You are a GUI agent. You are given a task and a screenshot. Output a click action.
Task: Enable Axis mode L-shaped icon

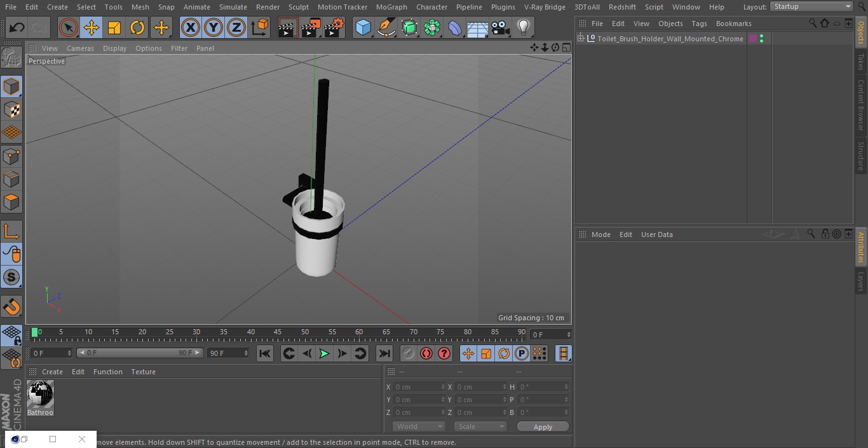tap(11, 231)
